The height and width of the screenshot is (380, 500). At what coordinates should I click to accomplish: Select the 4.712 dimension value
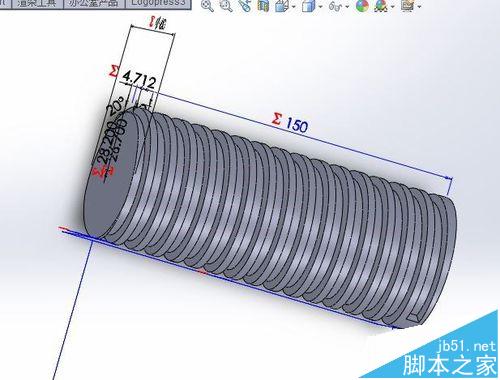coord(139,80)
